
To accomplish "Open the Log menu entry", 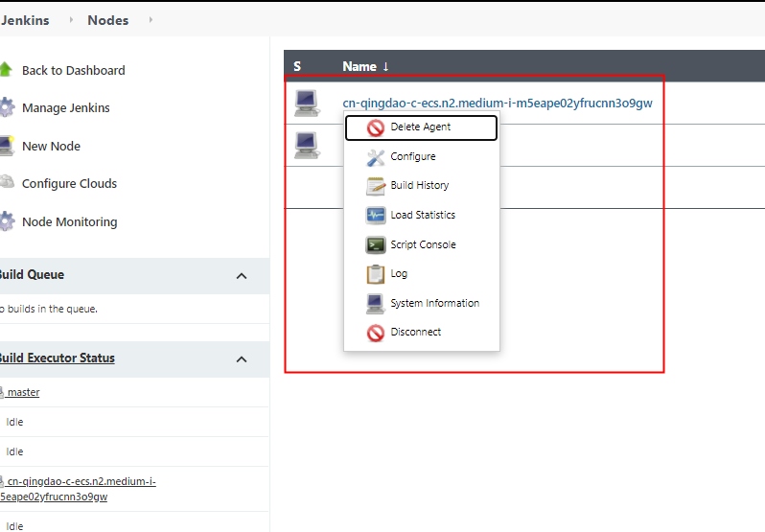I will pos(421,274).
